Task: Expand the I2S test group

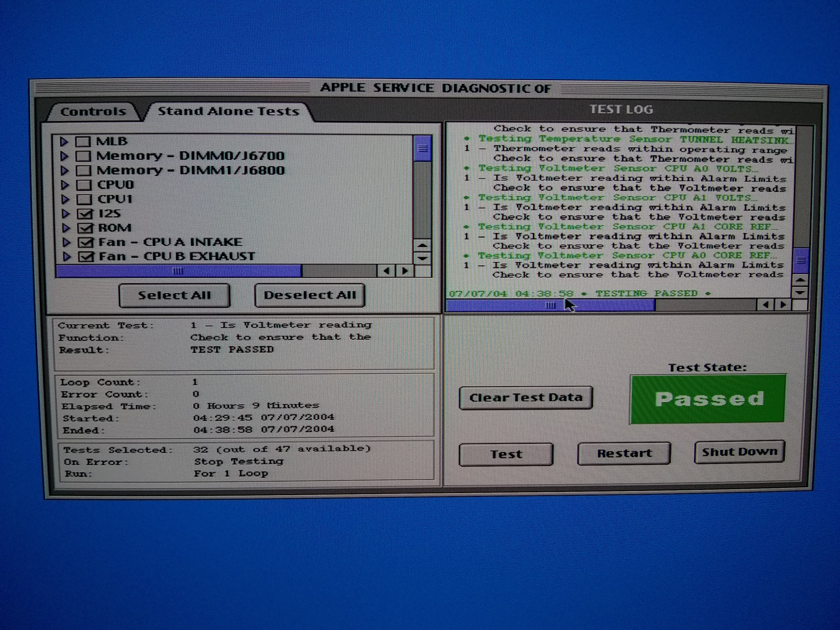Action: pos(65,213)
